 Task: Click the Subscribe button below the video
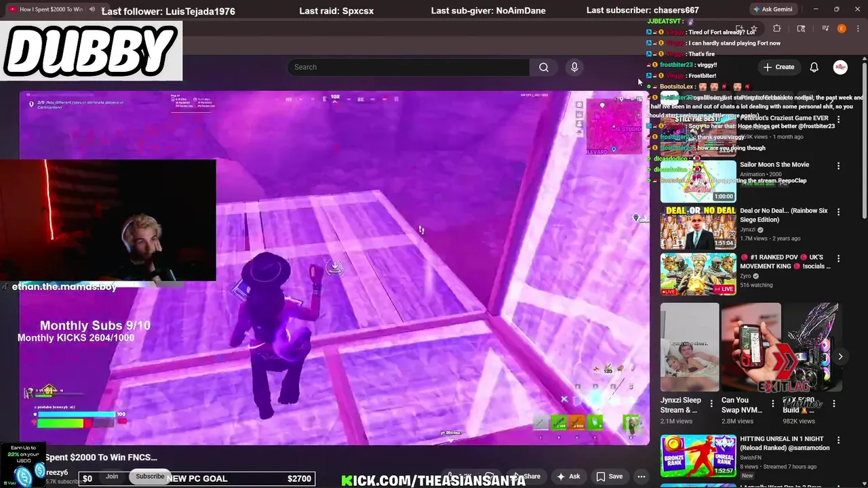pyautogui.click(x=150, y=476)
